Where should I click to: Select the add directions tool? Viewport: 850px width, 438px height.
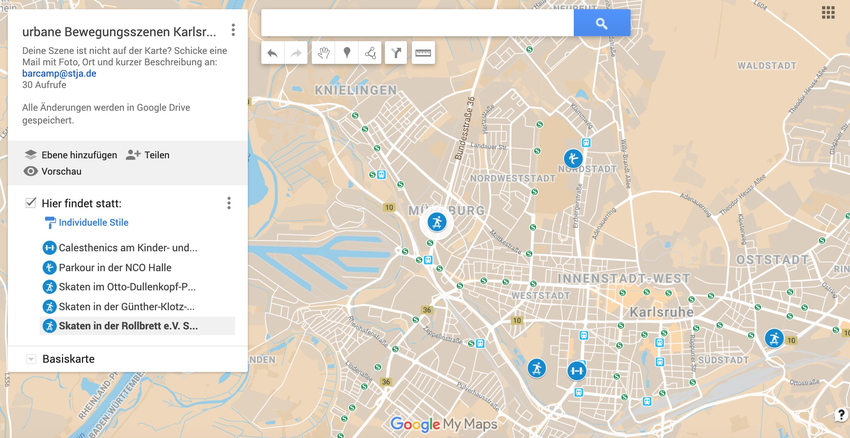[396, 53]
